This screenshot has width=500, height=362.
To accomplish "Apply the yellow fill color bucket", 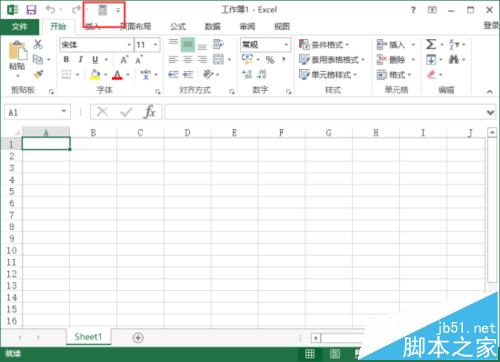I will 95,74.
